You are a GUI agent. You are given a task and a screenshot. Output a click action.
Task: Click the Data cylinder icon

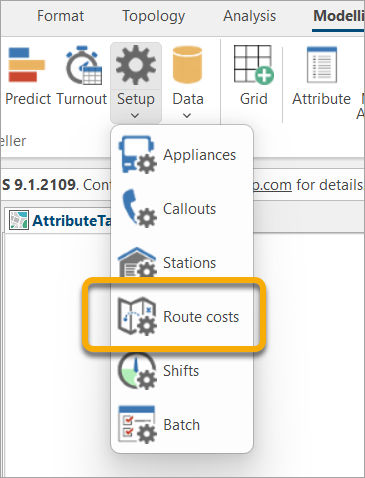(187, 65)
